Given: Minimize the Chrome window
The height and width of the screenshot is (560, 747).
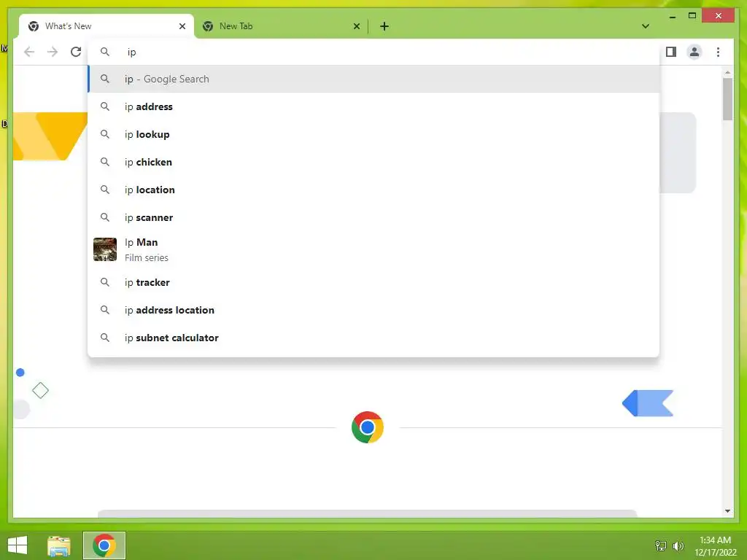Looking at the screenshot, I should coord(672,17).
